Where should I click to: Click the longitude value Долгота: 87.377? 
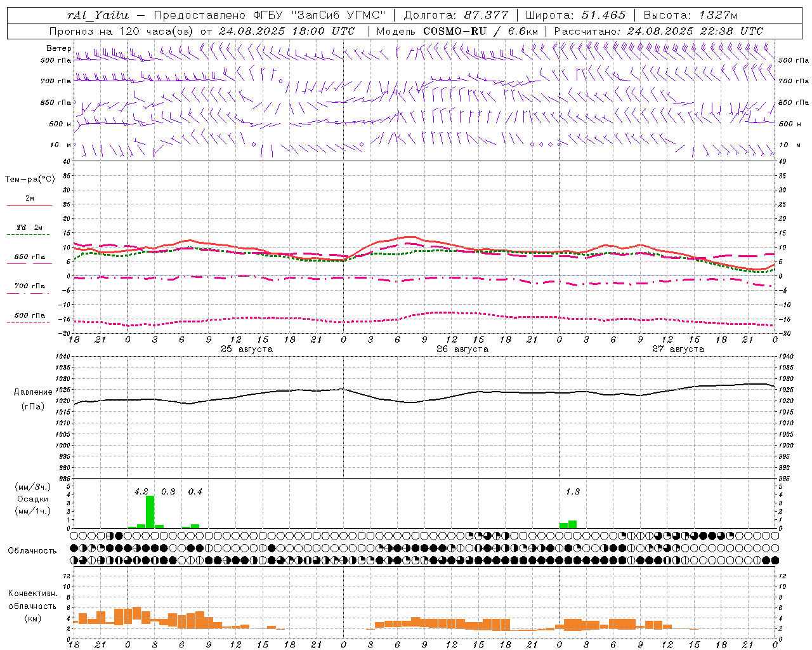pyautogui.click(x=456, y=15)
